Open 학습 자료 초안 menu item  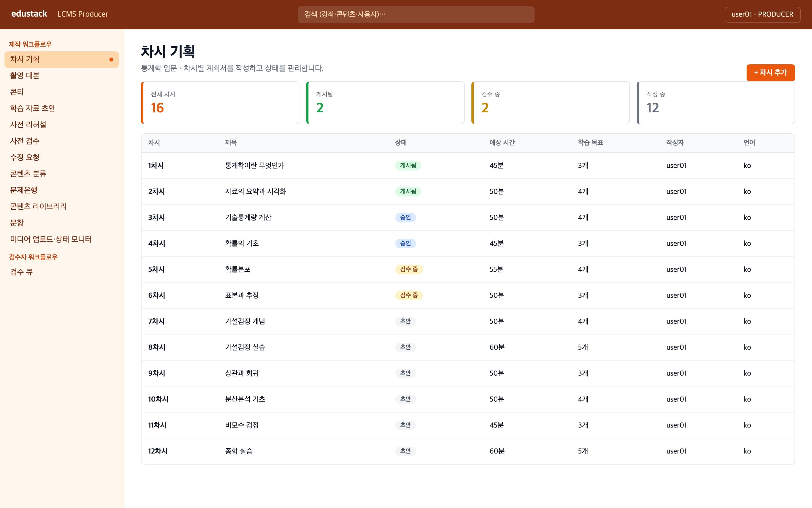(62, 108)
